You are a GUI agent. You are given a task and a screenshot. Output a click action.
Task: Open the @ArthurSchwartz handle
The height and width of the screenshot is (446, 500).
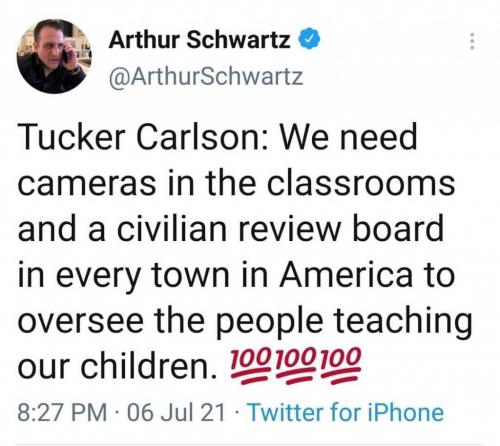tap(206, 77)
